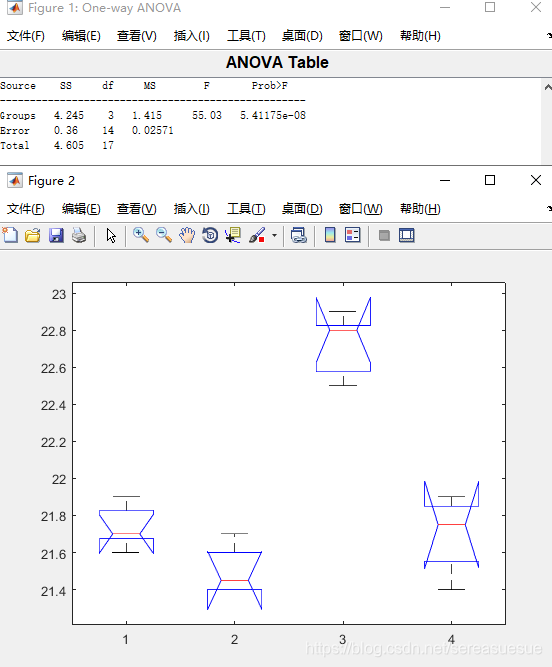Save the figure with the floppy disk icon
Viewport: 552px width, 667px height.
tap(56, 235)
